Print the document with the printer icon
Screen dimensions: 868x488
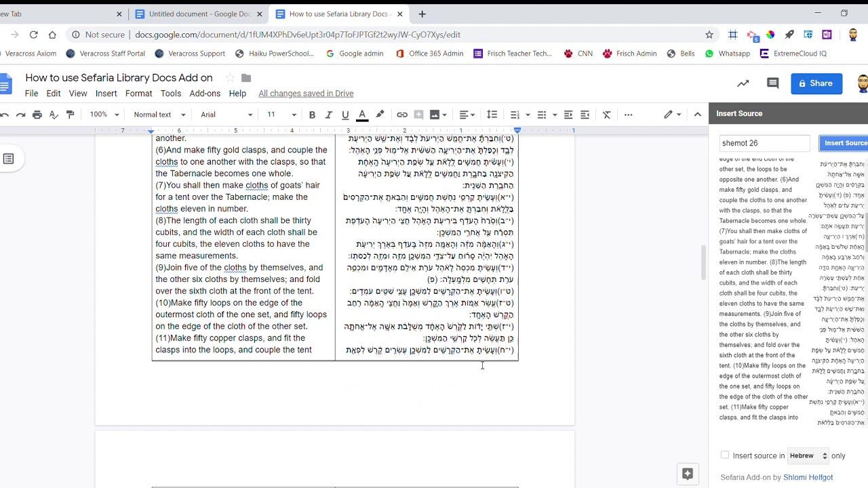(x=37, y=115)
